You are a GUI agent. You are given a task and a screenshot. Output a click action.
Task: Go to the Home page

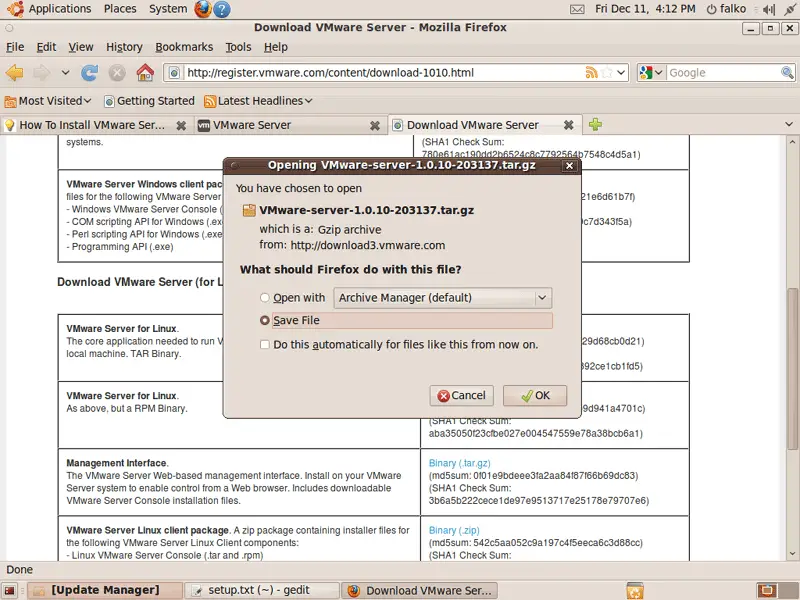pos(145,72)
